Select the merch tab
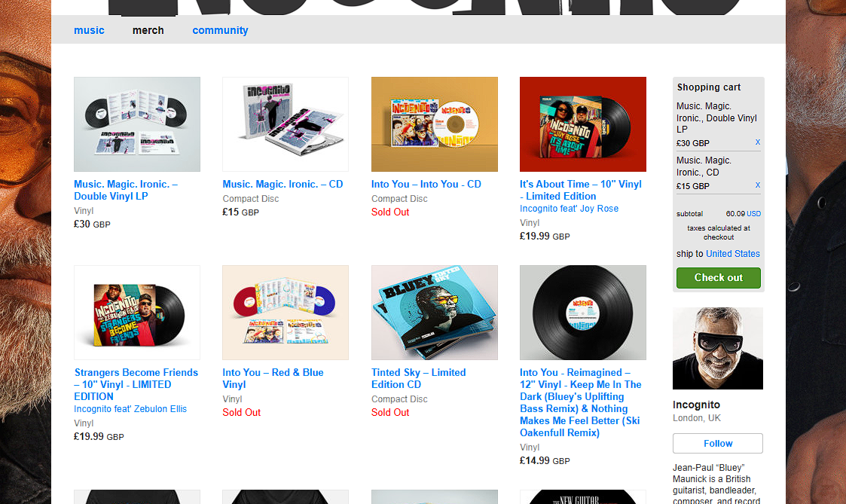This screenshot has height=504, width=846. [x=148, y=30]
